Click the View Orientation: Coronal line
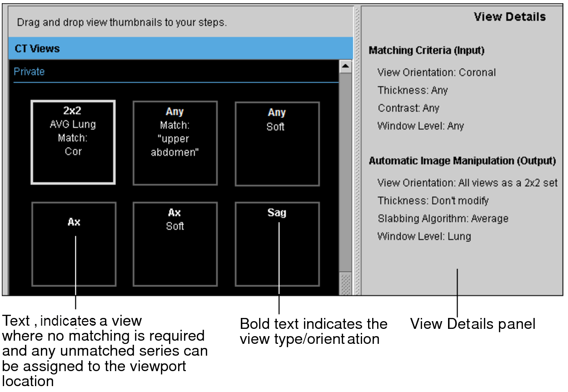568x392 pixels. 436,73
